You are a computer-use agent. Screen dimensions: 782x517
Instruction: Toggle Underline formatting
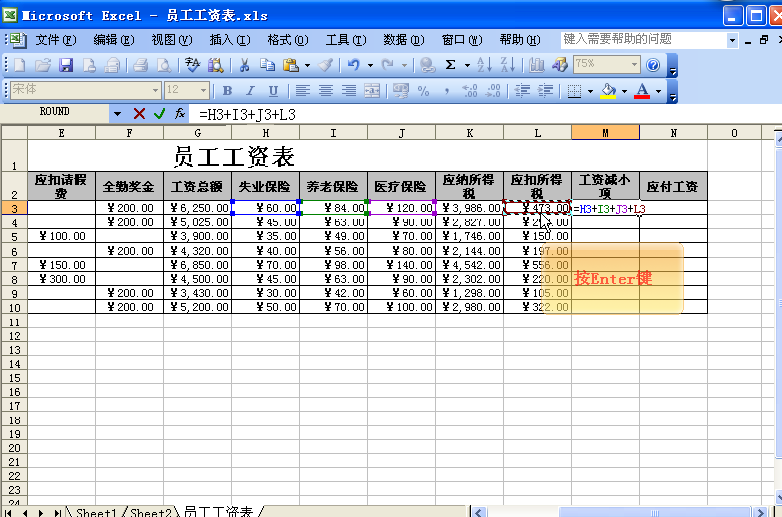[273, 91]
